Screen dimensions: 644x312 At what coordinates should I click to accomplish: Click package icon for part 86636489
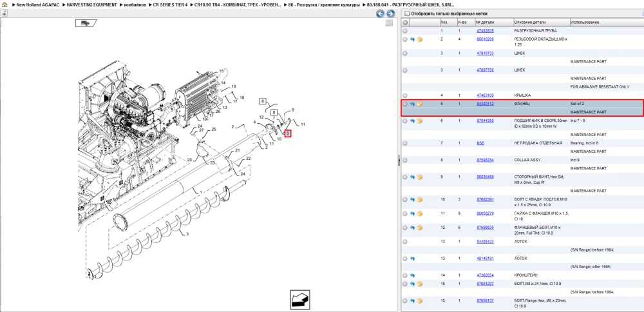[420, 177]
